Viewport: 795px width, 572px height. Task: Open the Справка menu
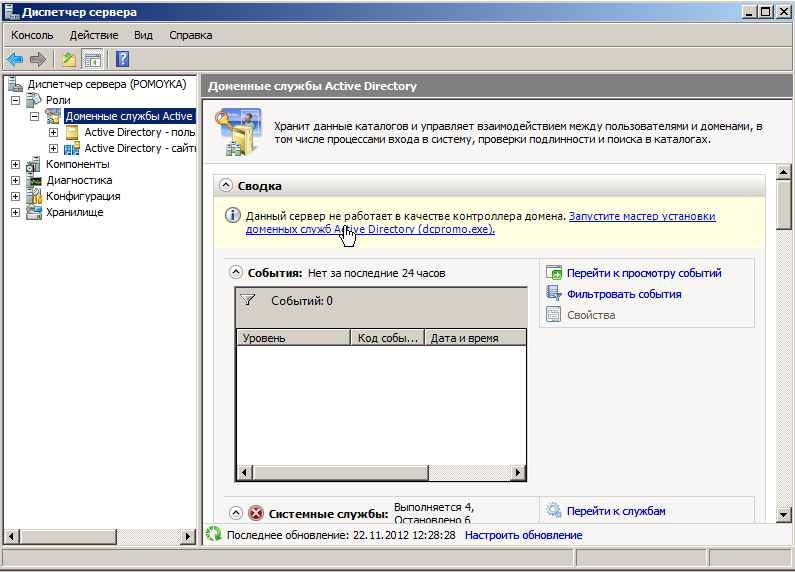pos(191,35)
